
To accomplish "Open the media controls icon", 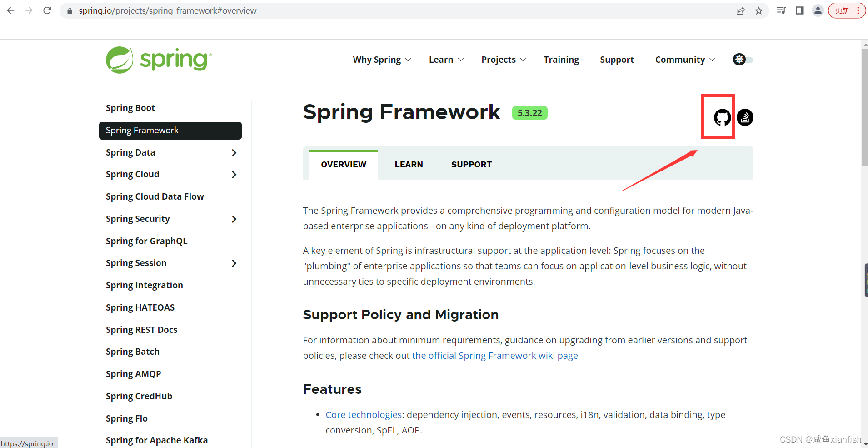I will point(781,10).
